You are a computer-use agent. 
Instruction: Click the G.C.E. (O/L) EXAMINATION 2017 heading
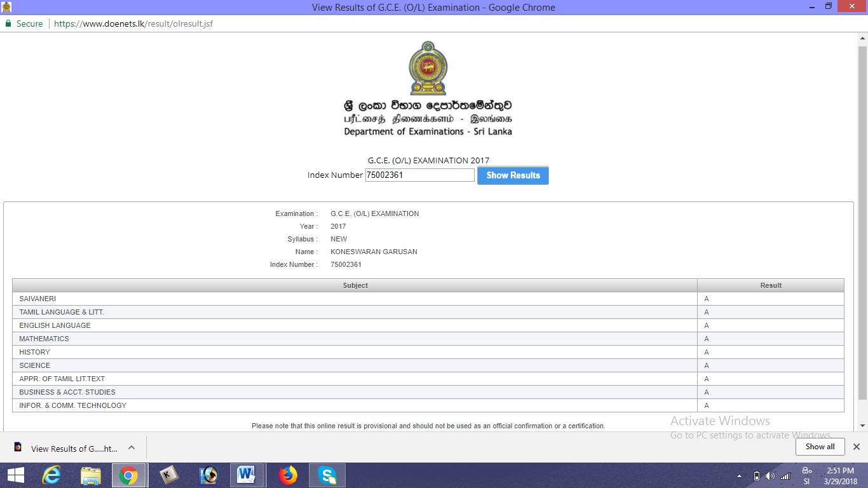click(x=428, y=160)
